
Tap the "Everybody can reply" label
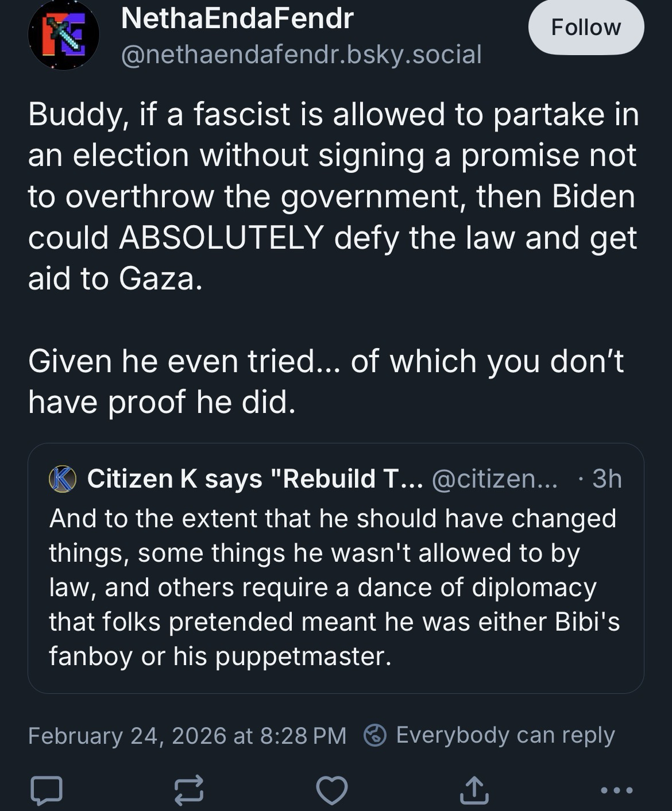coord(505,735)
